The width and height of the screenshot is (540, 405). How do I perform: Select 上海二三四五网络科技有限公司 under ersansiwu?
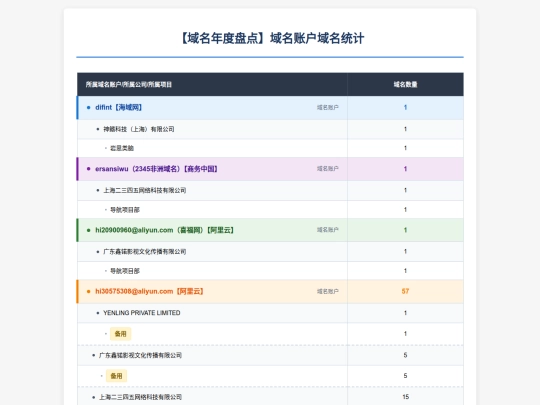pos(145,190)
